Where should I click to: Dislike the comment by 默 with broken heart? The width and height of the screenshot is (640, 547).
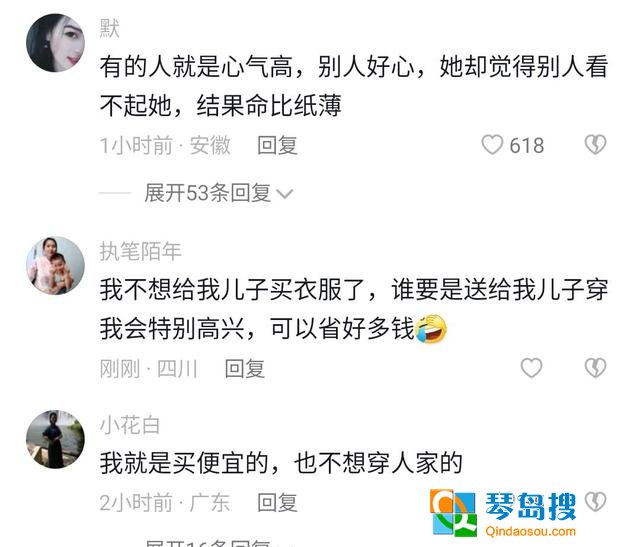596,145
